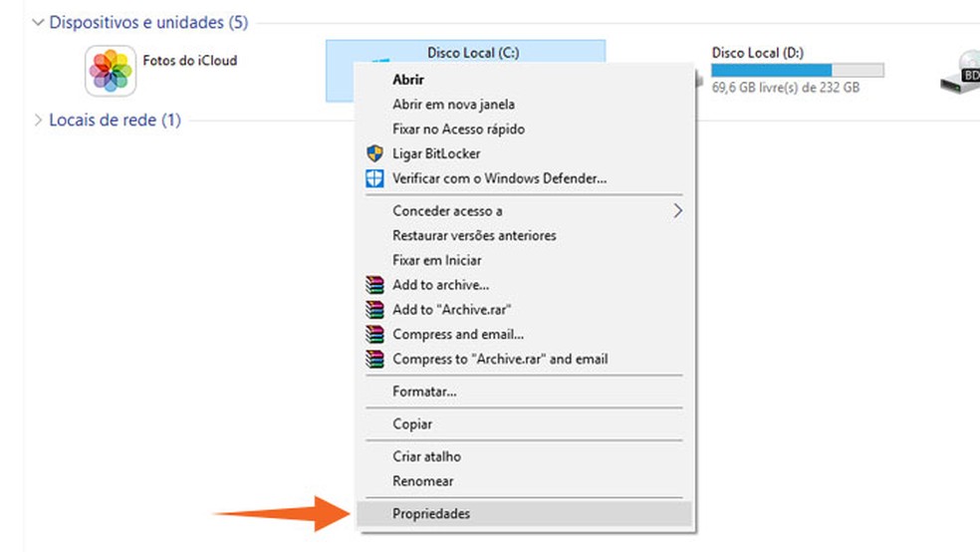
Task: Open the Conceder acesso a submenu arrow
Action: pos(678,210)
